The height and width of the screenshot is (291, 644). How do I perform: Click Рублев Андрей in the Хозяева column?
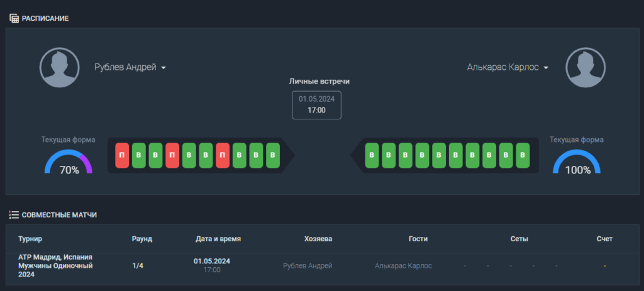[308, 266]
